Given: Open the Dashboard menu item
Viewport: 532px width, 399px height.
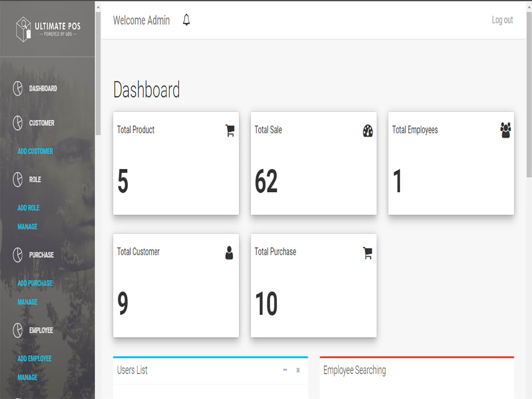Looking at the screenshot, I should tap(43, 88).
